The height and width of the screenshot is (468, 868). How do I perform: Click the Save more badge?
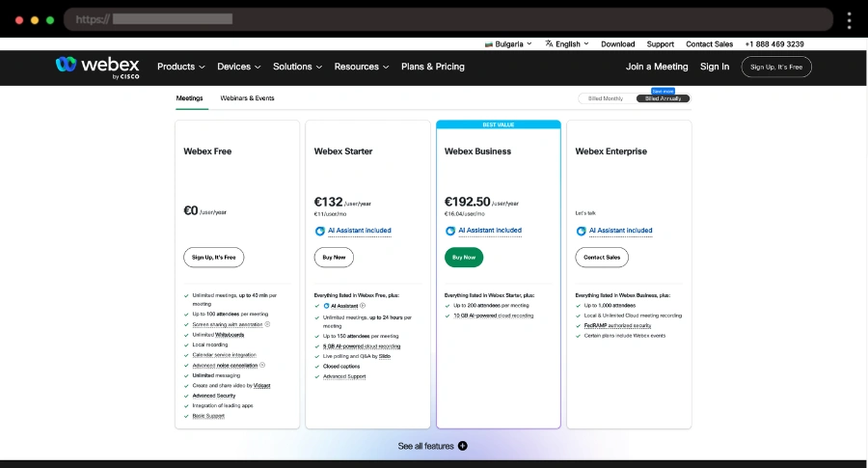pos(663,91)
